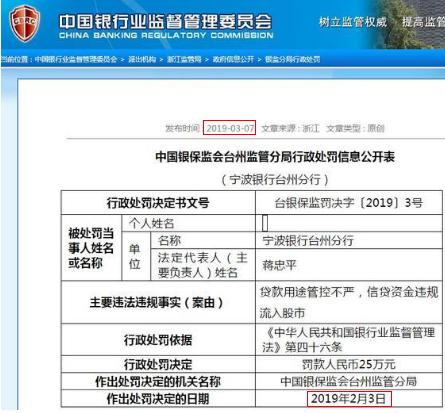Click the article type 原创 text
The image size is (445, 413).
click(376, 128)
